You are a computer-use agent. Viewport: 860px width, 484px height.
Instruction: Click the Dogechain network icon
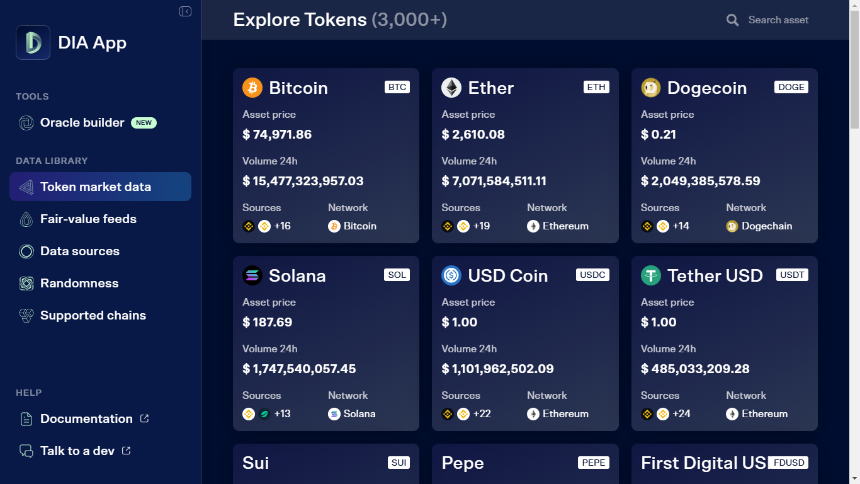point(732,226)
